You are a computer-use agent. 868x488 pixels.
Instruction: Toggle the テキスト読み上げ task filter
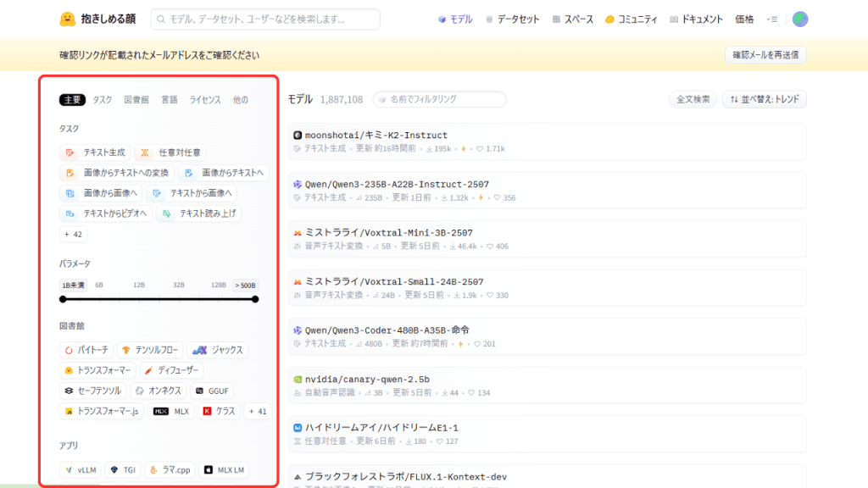click(198, 213)
